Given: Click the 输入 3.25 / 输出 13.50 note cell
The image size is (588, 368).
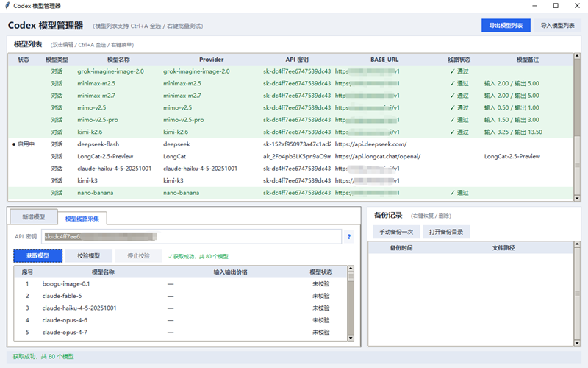Looking at the screenshot, I should coord(513,132).
